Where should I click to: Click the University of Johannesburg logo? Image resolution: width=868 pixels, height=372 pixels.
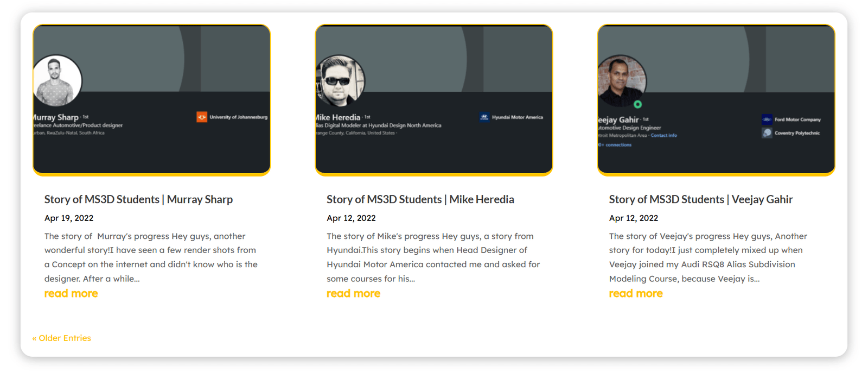(x=201, y=116)
